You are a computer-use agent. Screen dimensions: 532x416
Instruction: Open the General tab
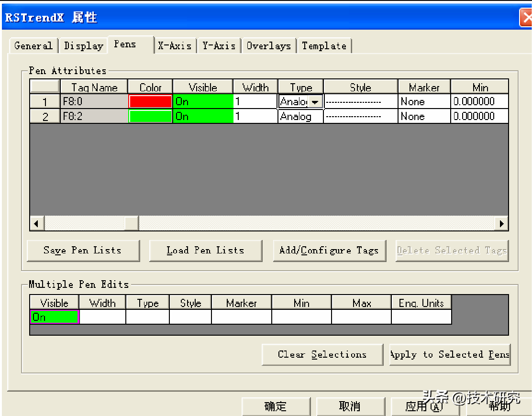click(x=33, y=46)
